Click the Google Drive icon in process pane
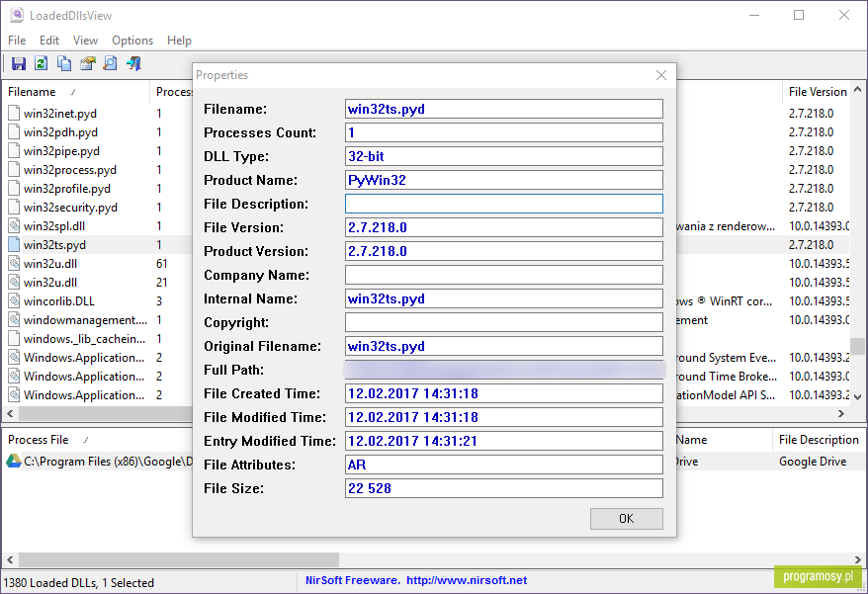Viewport: 868px width, 594px height. click(x=14, y=462)
